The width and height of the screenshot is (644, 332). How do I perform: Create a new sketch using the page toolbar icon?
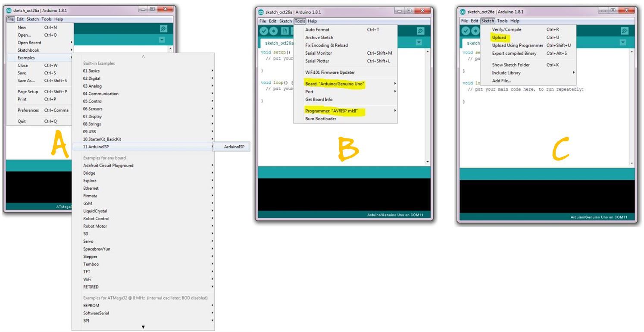point(284,30)
